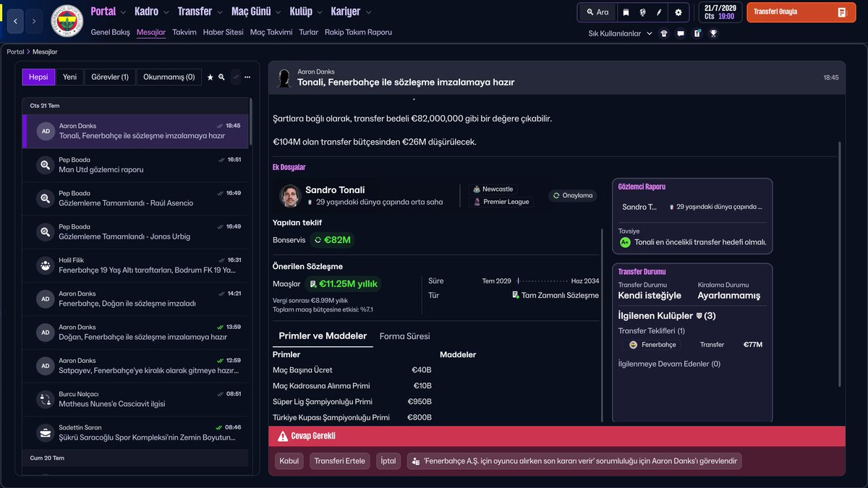868x488 pixels.
Task: Open the report card shortcut icon
Action: 697,33
